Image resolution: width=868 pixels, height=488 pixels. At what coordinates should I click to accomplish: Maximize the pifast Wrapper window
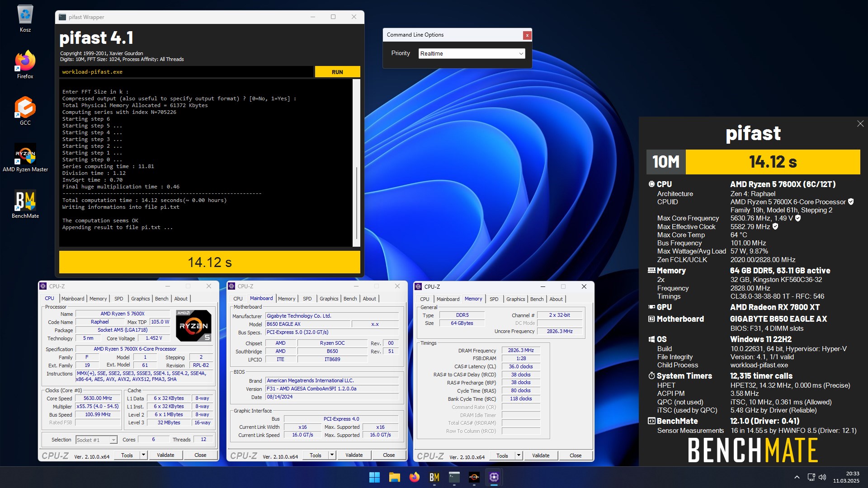coord(333,17)
